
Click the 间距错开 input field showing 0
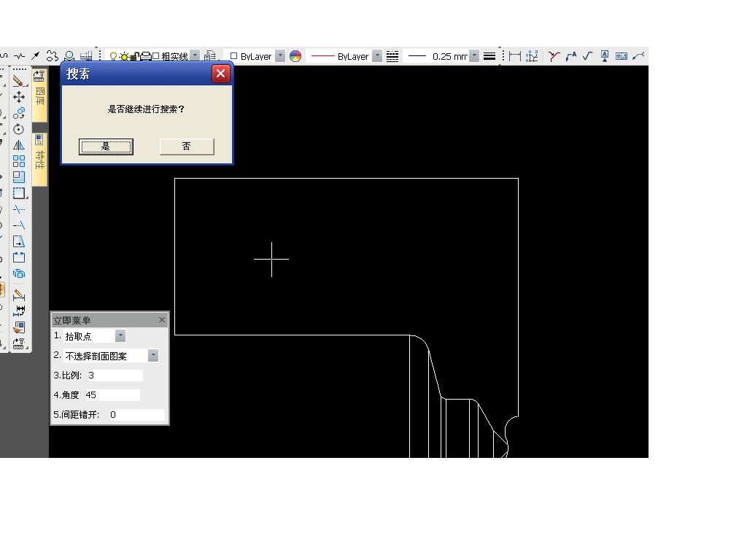click(x=136, y=415)
